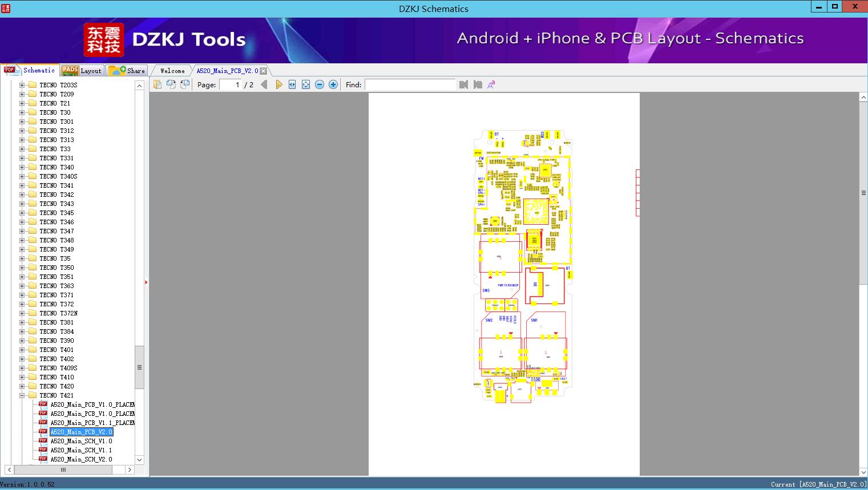
Task: Open the Share tab
Action: (127, 70)
